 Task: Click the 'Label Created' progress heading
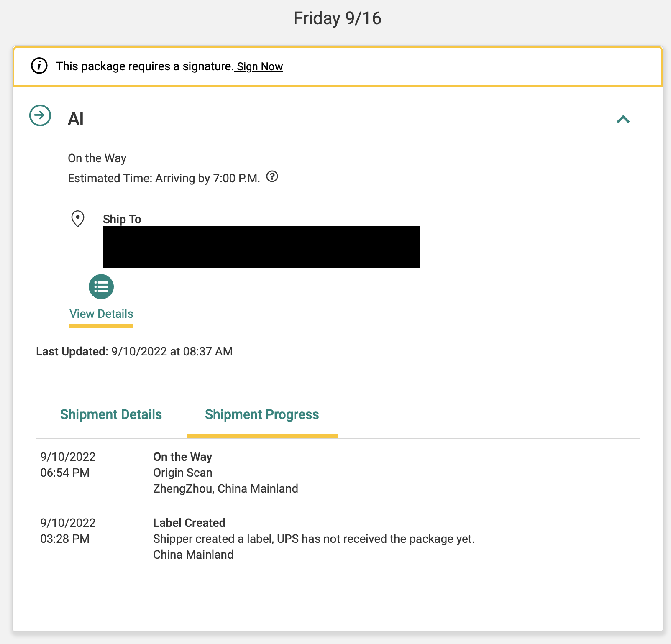190,523
